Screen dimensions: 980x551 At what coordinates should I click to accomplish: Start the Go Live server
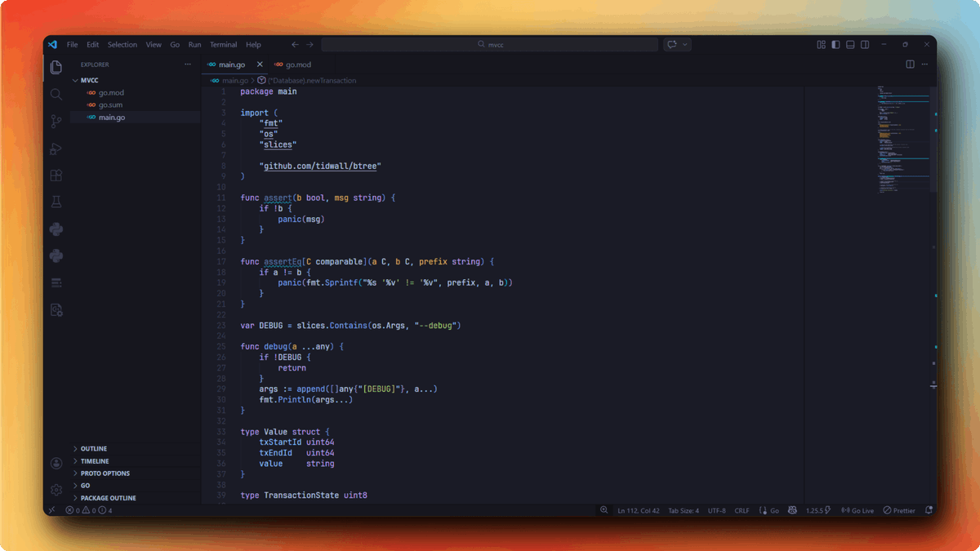pyautogui.click(x=860, y=509)
